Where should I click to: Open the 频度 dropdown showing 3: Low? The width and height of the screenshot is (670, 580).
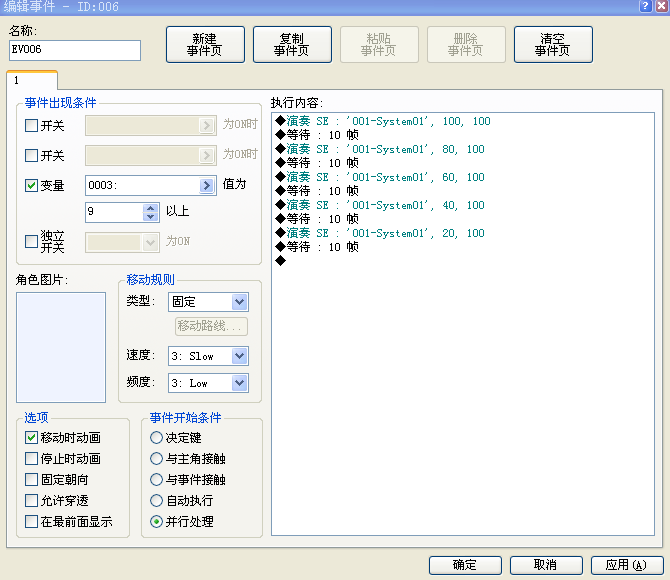(208, 383)
